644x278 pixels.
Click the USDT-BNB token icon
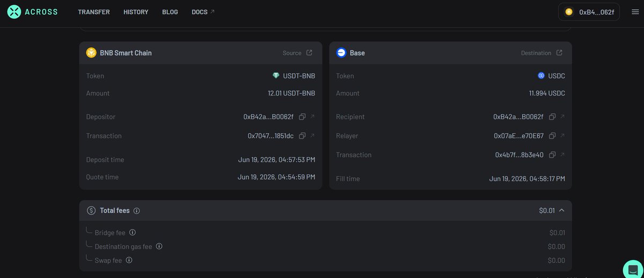click(276, 76)
